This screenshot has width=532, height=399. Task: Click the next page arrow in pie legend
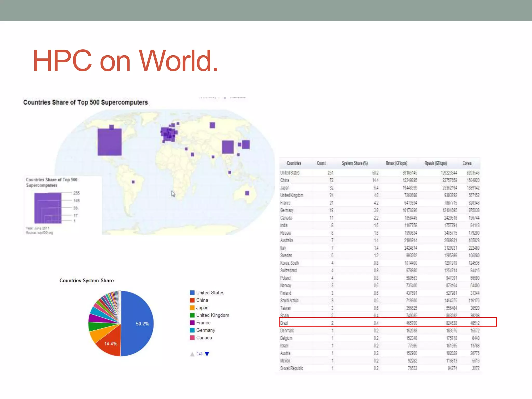pyautogui.click(x=207, y=354)
